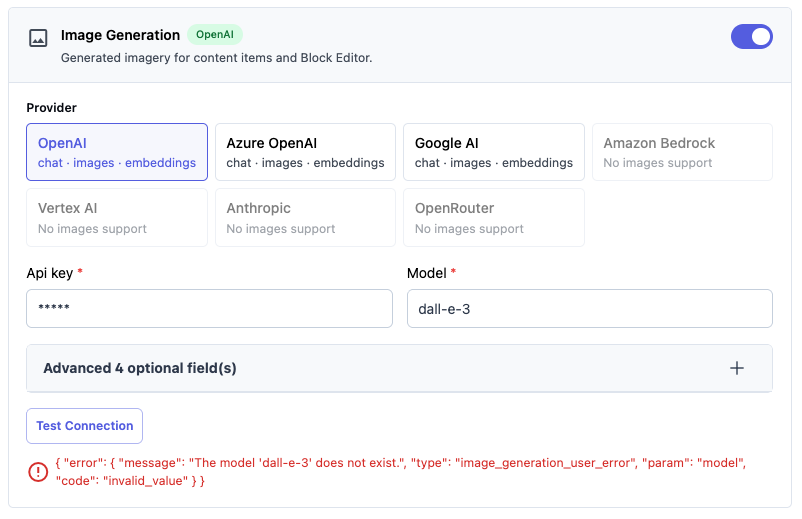Select the Anthropic provider card
The width and height of the screenshot is (802, 519).
(x=305, y=217)
